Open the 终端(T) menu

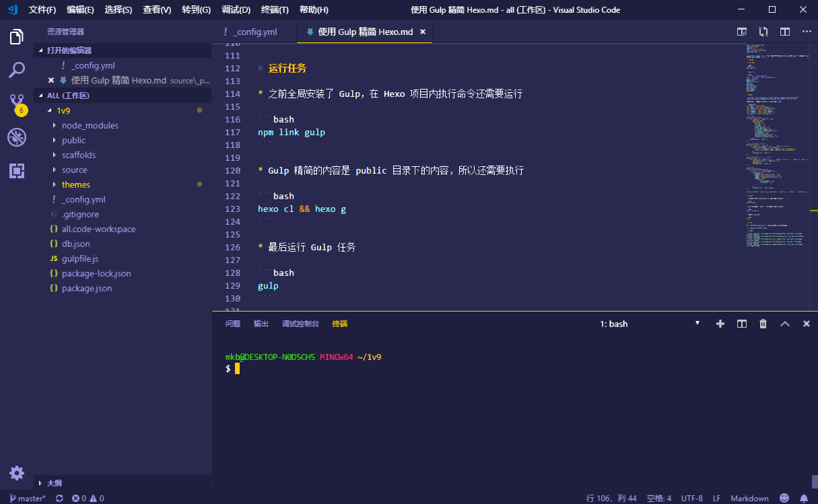(275, 10)
